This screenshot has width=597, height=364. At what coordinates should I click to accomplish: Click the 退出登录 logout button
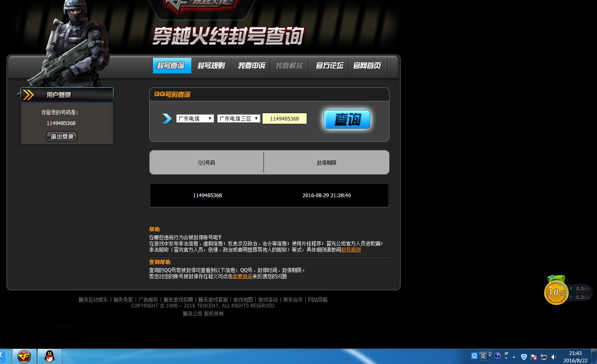[x=62, y=136]
